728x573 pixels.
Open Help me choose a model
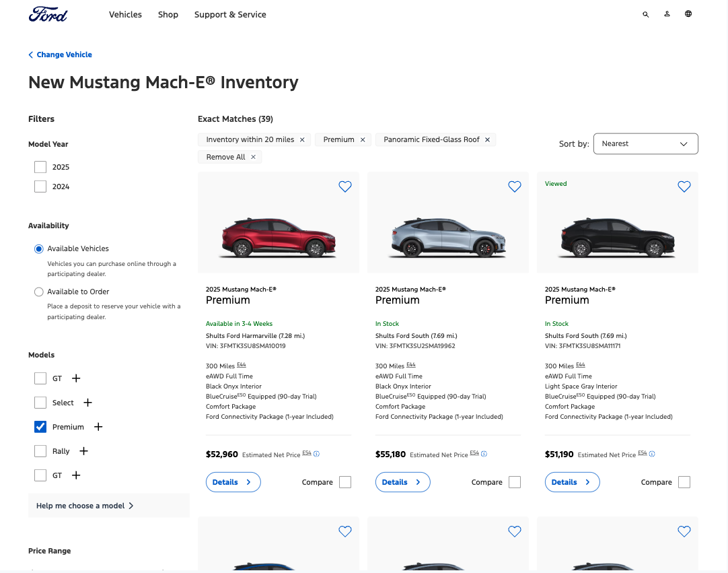(x=108, y=506)
